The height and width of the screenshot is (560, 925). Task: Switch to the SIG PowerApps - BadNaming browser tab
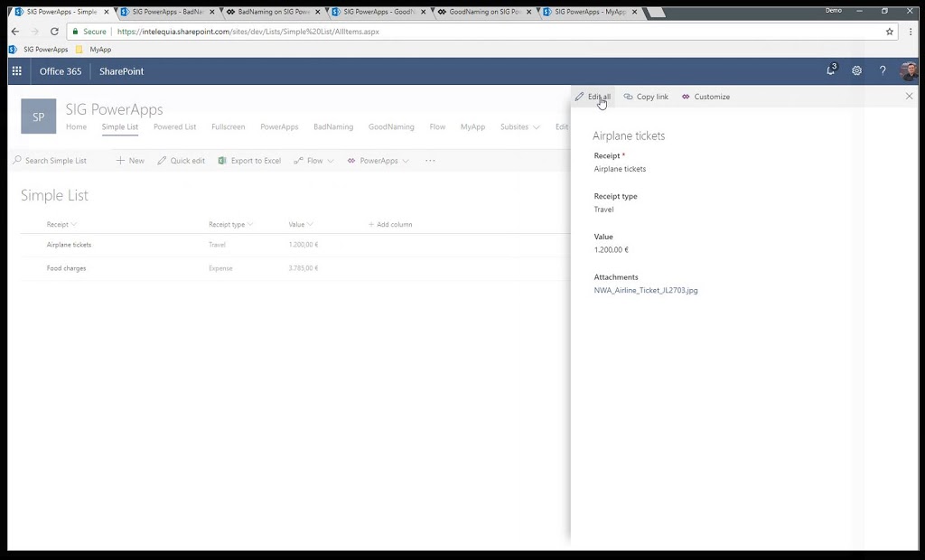pyautogui.click(x=167, y=12)
